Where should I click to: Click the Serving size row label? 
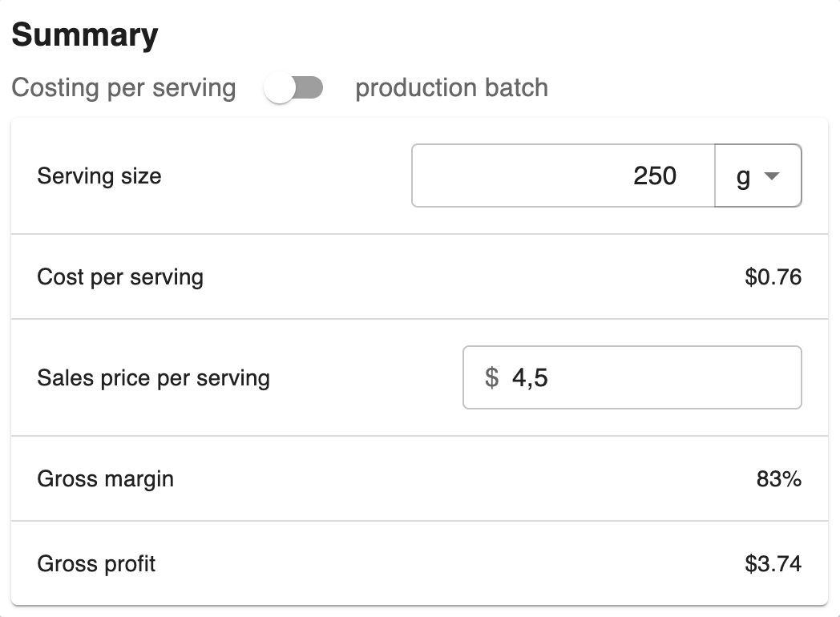pos(99,175)
